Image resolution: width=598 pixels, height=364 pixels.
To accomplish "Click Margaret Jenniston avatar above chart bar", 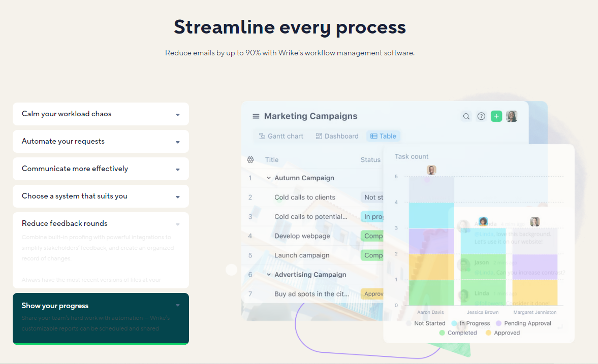I will point(534,221).
